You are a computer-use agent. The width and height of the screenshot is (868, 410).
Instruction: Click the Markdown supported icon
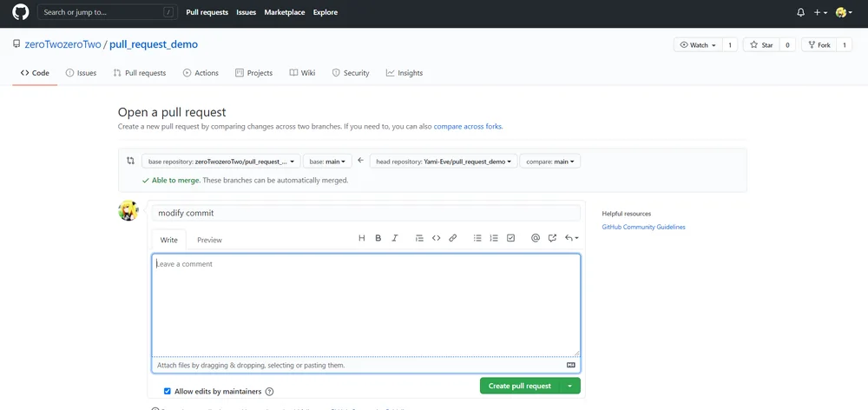pyautogui.click(x=571, y=365)
